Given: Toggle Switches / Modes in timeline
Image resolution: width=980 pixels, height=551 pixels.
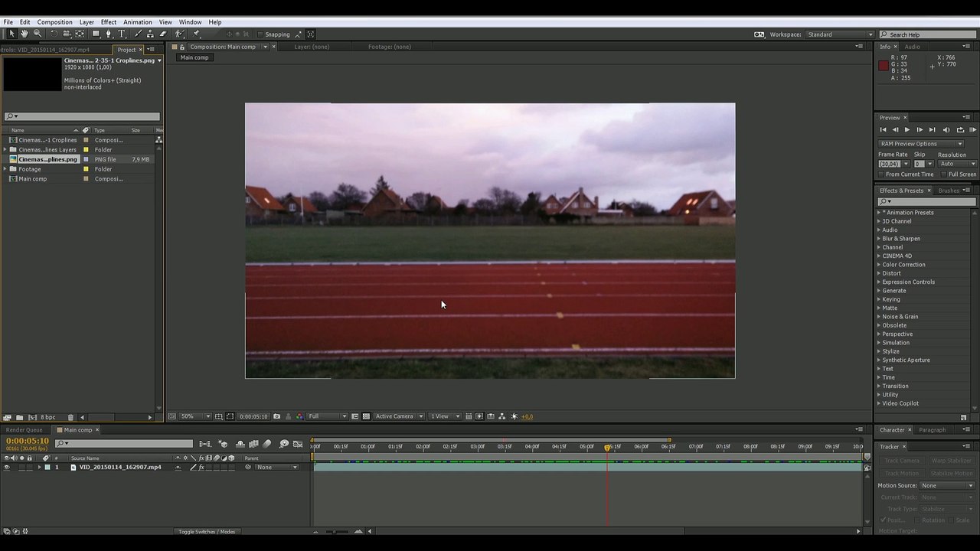Looking at the screenshot, I should [x=207, y=531].
